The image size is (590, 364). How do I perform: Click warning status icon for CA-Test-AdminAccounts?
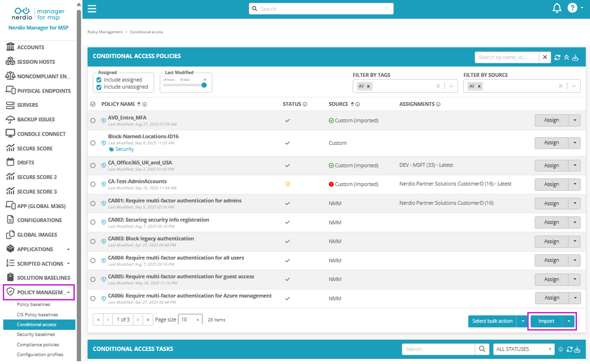tap(288, 184)
